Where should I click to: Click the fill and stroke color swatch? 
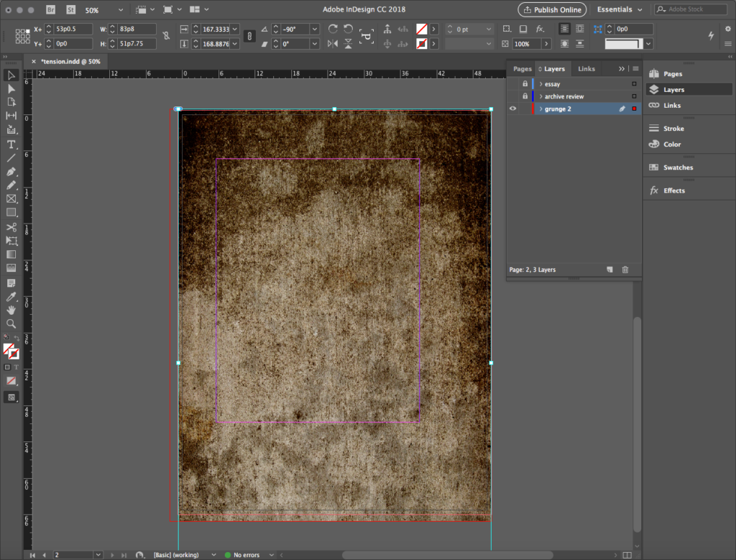point(11,352)
